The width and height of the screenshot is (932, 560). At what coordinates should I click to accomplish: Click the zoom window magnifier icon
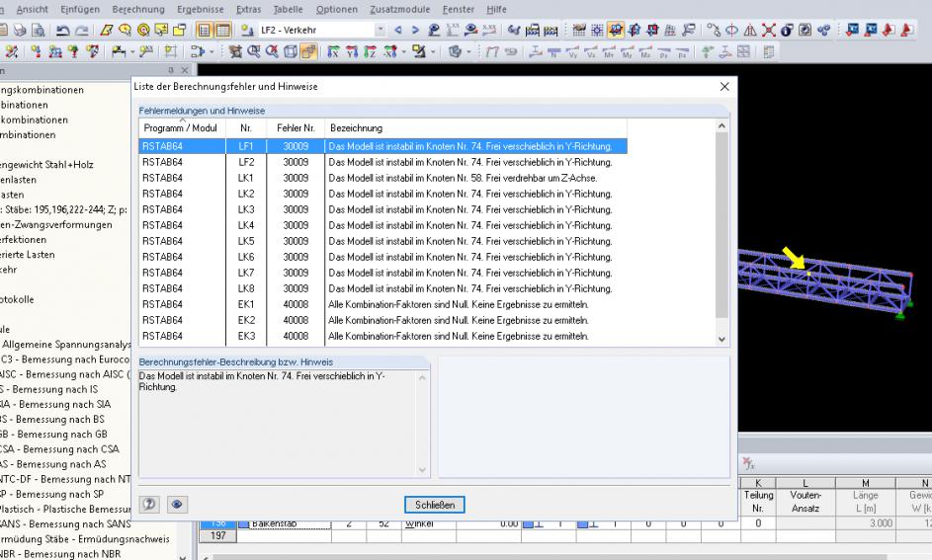pyautogui.click(x=254, y=51)
